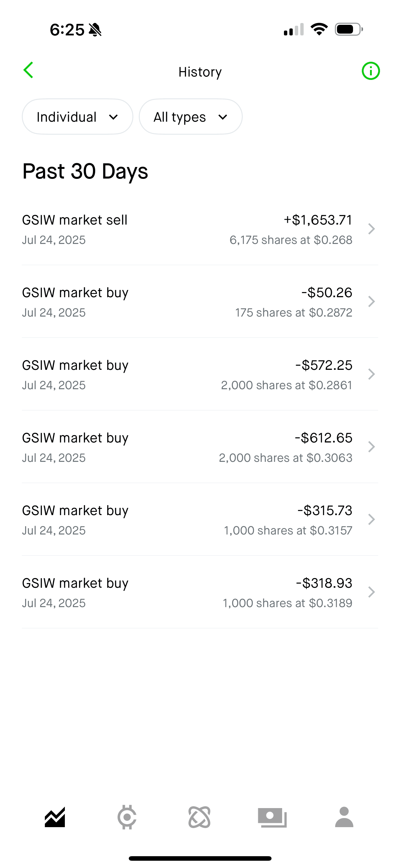
Task: Go to the crypto tab icon
Action: click(x=127, y=817)
